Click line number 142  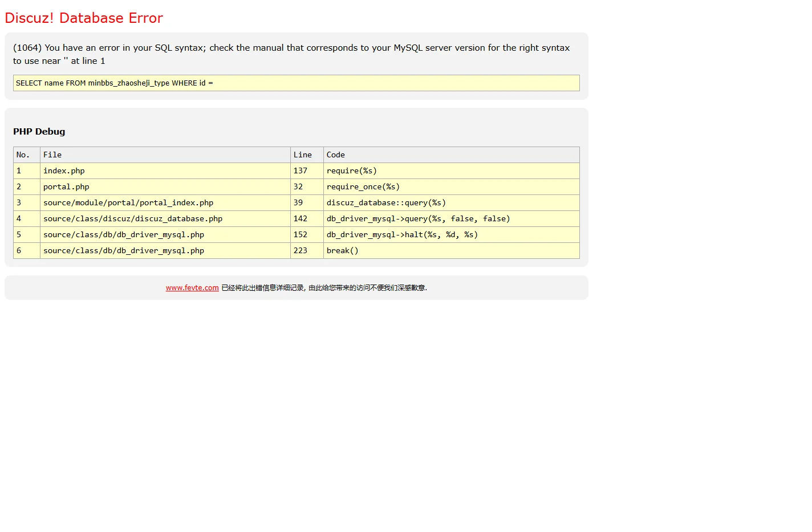pyautogui.click(x=307, y=219)
